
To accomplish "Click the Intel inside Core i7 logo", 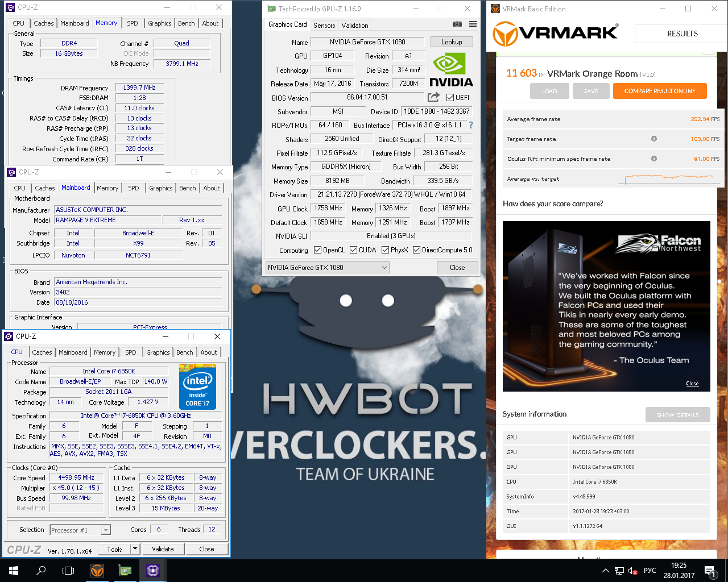I will coord(197,387).
